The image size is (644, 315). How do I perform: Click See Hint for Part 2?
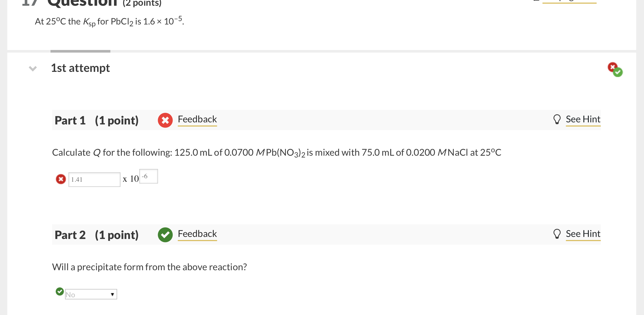coord(583,234)
